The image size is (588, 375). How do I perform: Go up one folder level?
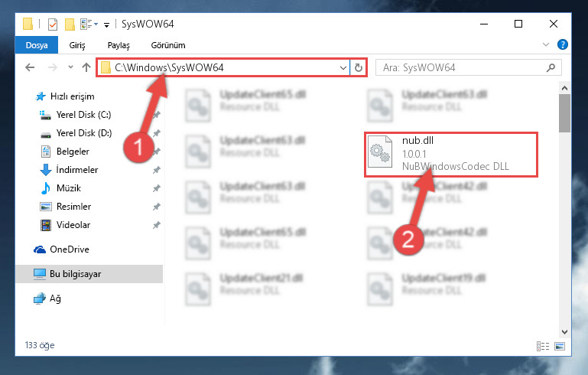[x=86, y=67]
